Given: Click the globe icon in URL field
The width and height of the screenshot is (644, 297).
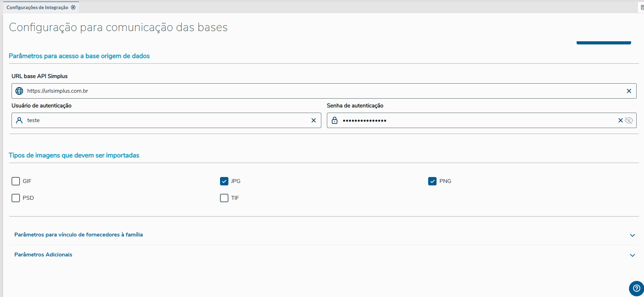Looking at the screenshot, I should tap(20, 91).
